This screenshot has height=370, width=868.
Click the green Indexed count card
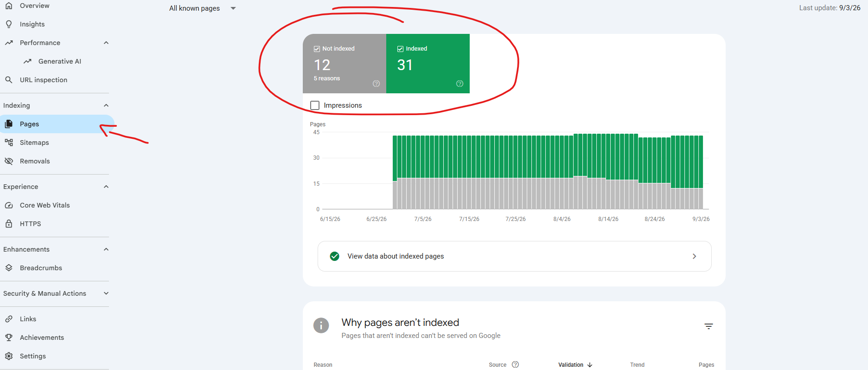click(428, 64)
